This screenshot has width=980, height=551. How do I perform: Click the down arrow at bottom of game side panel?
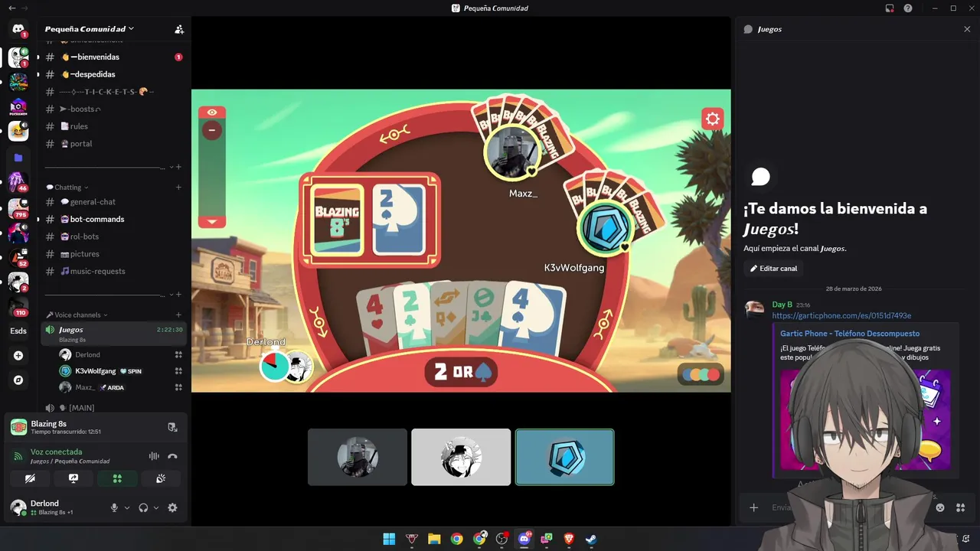click(212, 222)
